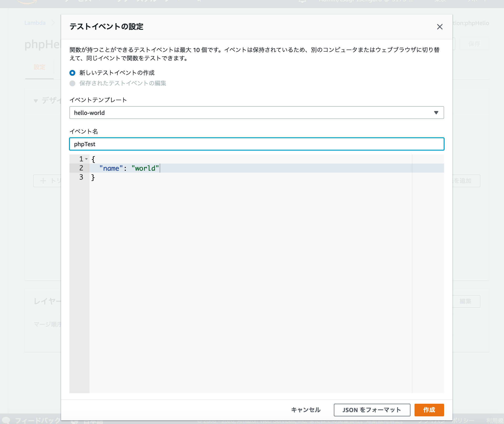Click the 編集 button in Layers section
Viewport: 504px width, 424px height.
465,301
